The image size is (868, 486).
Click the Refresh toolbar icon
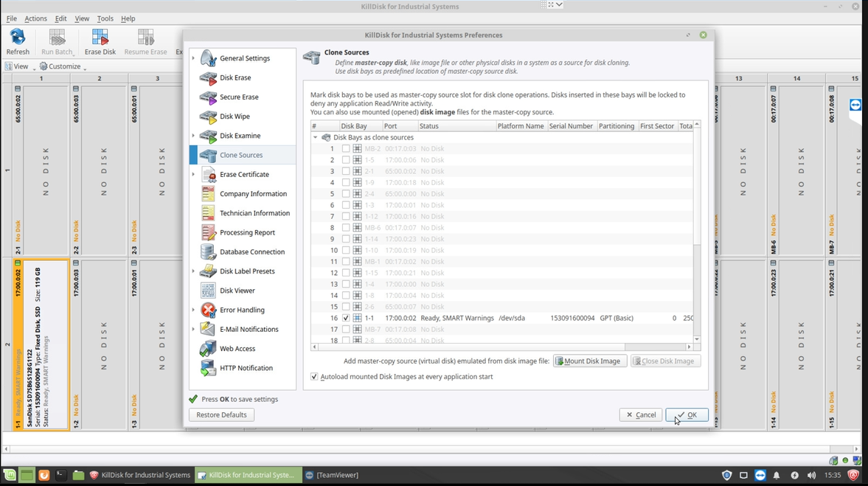(18, 37)
